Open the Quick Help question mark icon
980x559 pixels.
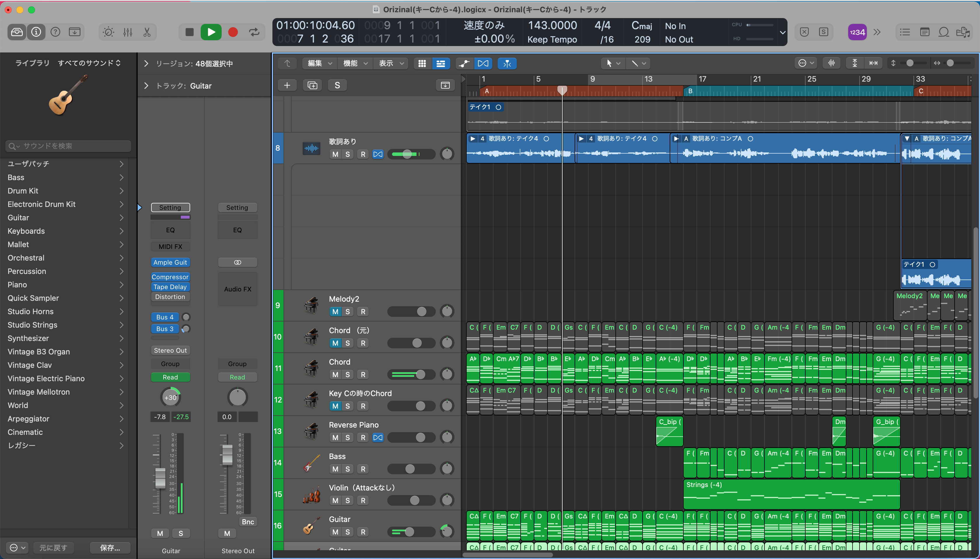[55, 32]
